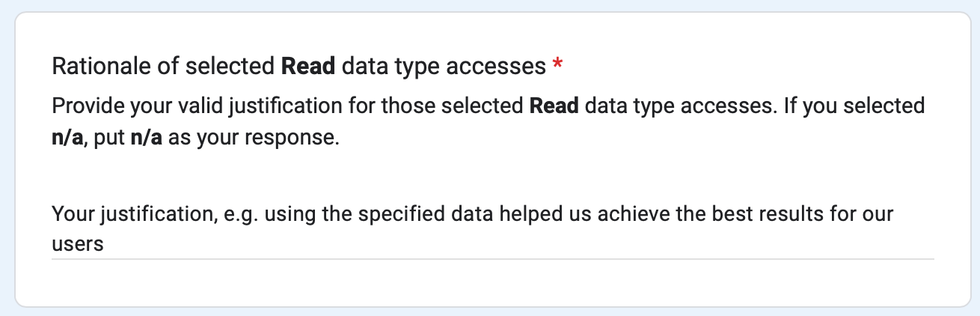Viewport: 980px width, 316px height.
Task: Click bold "Read" in the question title
Action: click(308, 67)
